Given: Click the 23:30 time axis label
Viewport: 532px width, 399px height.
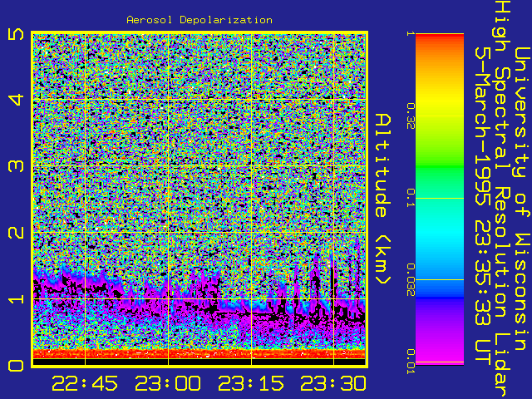Looking at the screenshot, I should (x=333, y=384).
